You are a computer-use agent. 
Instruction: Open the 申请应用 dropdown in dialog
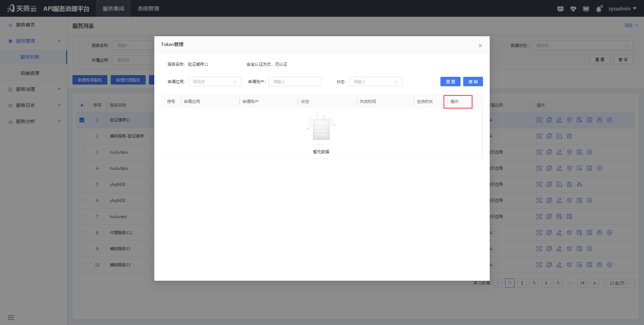point(214,82)
